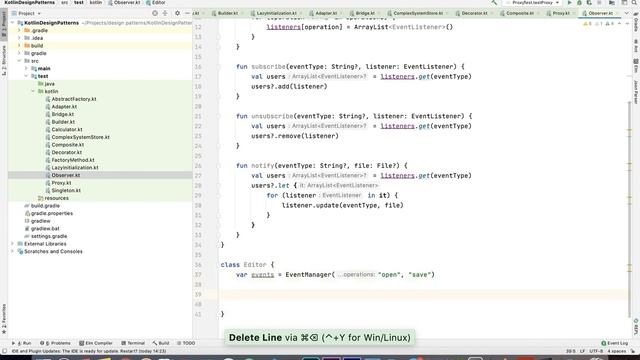The width and height of the screenshot is (640, 360).
Task: Open the Event Log
Action: click(x=615, y=343)
